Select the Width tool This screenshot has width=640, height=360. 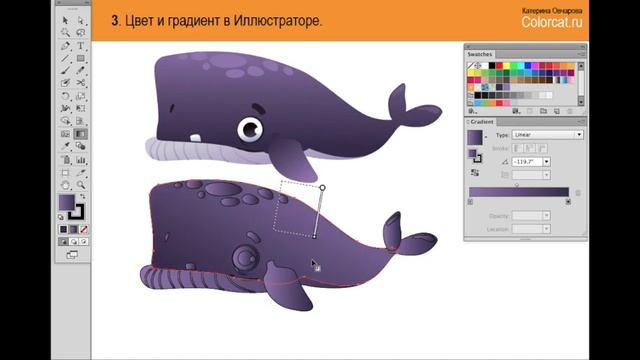[x=65, y=109]
